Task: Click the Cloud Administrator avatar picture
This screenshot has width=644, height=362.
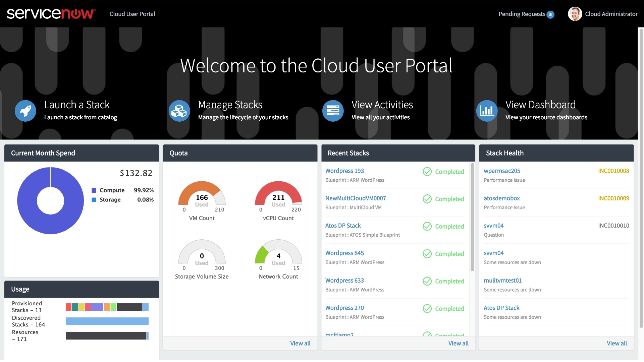Action: 575,14
